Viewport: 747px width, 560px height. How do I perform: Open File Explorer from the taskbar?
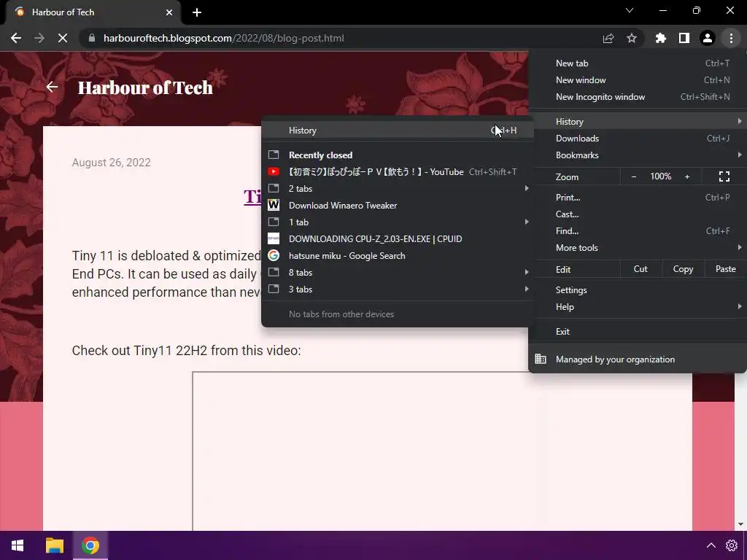point(54,545)
